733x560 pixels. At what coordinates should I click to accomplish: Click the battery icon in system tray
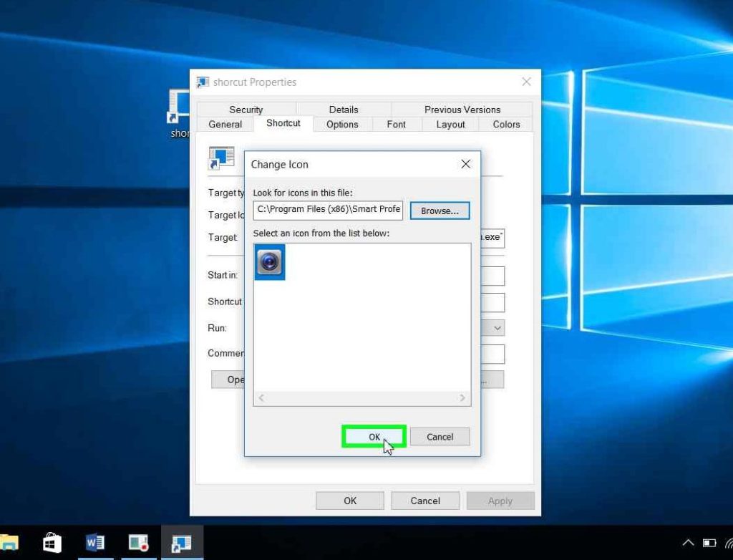click(x=709, y=543)
